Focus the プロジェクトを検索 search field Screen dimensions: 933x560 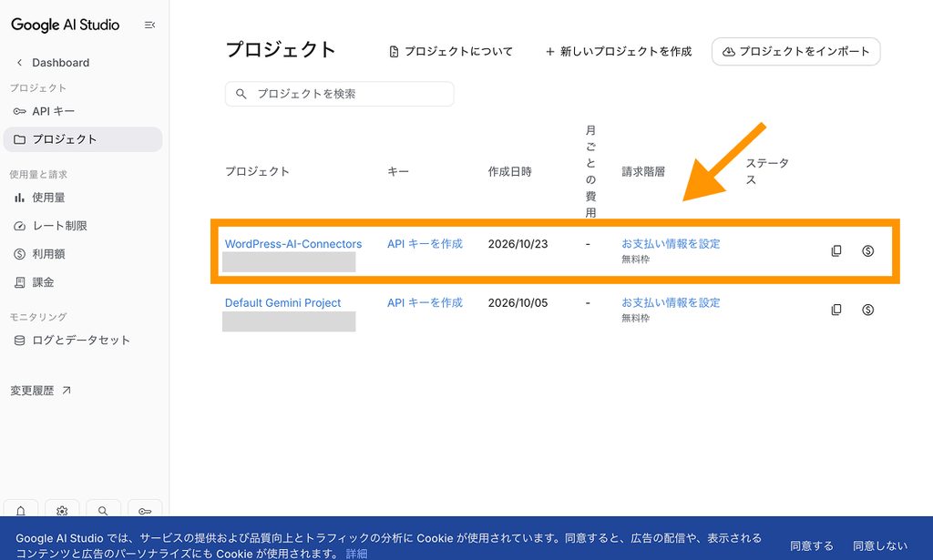pos(339,94)
